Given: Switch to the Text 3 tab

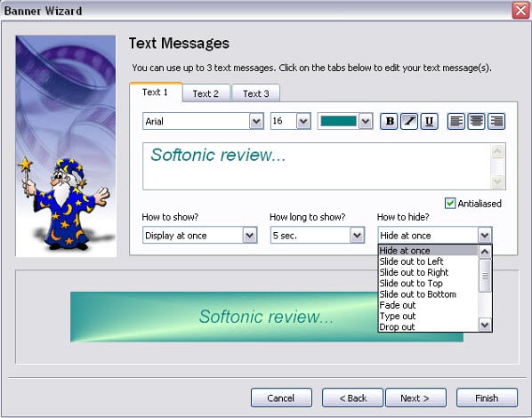Looking at the screenshot, I should 256,93.
